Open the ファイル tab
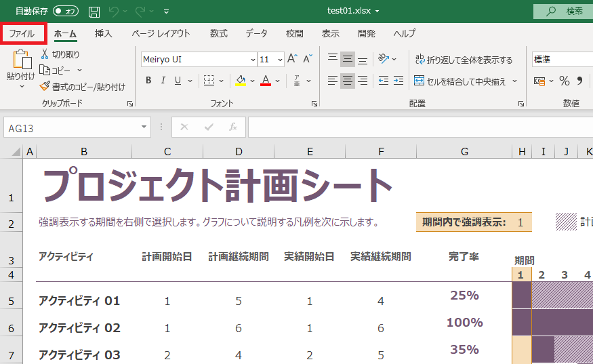The width and height of the screenshot is (593, 364). click(x=22, y=33)
